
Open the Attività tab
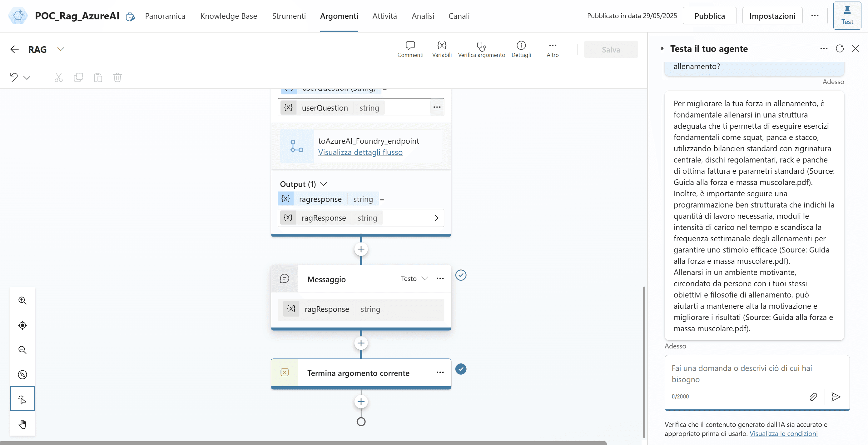point(384,16)
